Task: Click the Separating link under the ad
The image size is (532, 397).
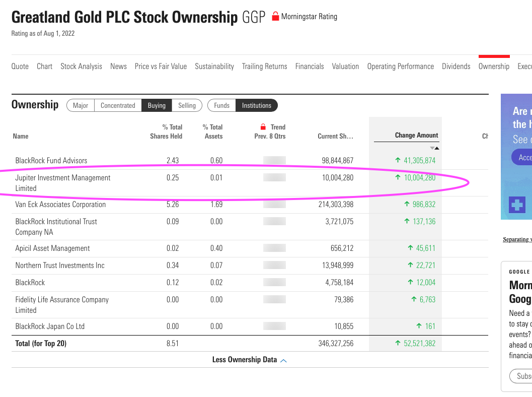Action: [517, 239]
